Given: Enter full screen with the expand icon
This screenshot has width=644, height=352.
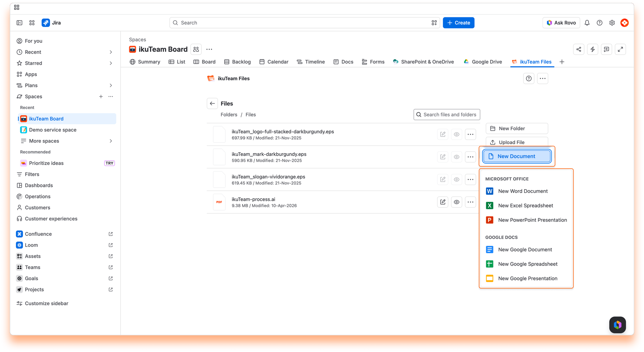Looking at the screenshot, I should coord(620,49).
